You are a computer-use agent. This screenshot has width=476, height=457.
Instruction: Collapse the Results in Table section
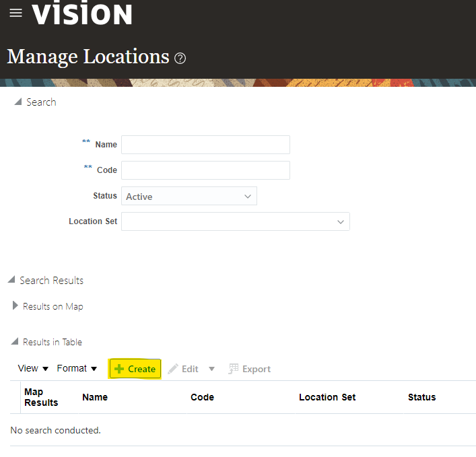(x=15, y=342)
